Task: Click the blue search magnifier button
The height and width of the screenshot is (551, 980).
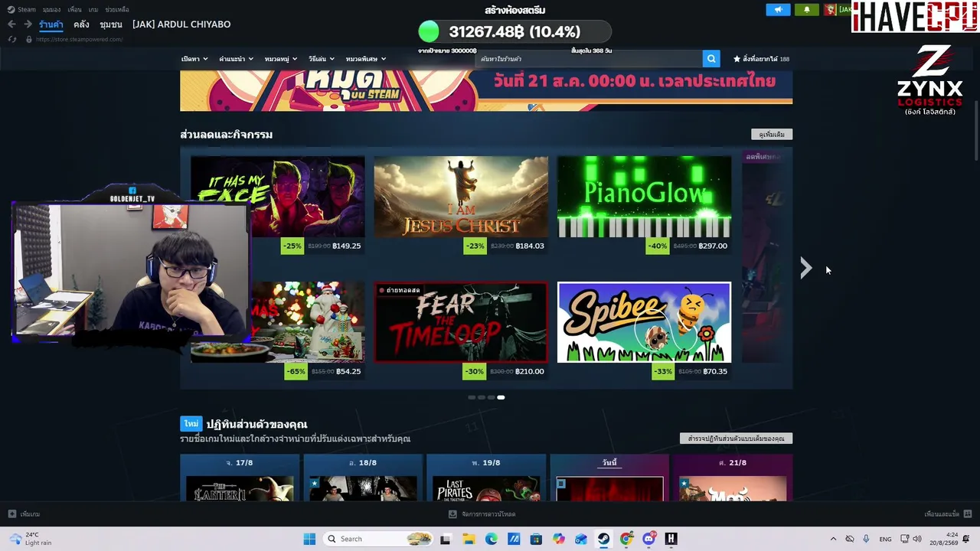Action: click(712, 59)
